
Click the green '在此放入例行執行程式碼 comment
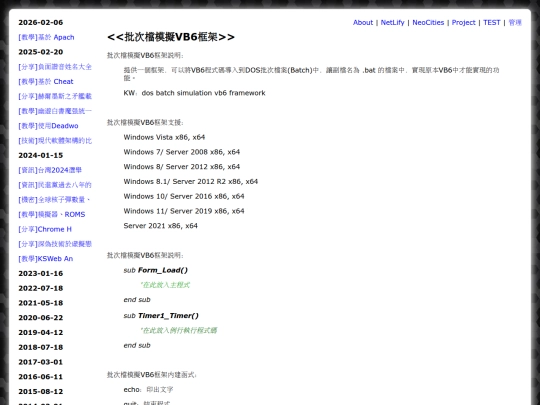click(178, 331)
